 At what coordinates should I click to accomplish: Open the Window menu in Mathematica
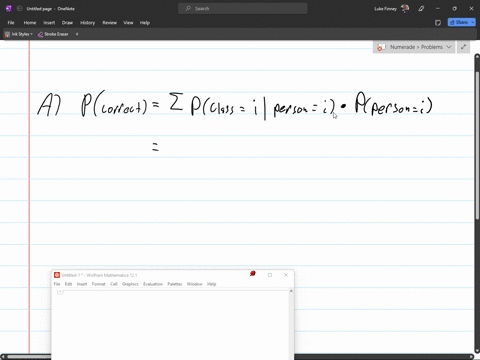[195, 284]
